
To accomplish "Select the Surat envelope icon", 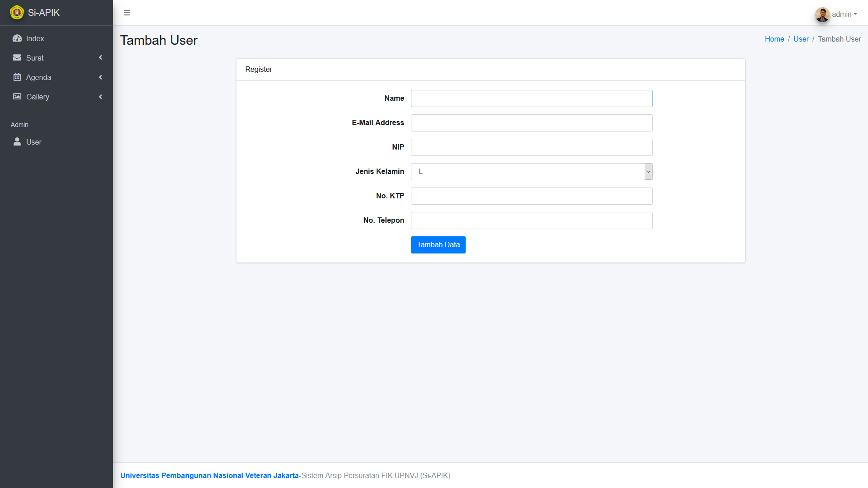I will [x=17, y=58].
